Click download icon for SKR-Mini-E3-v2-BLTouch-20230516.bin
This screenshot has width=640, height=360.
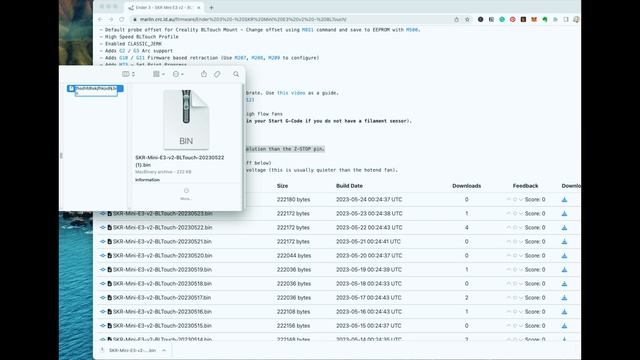click(564, 312)
